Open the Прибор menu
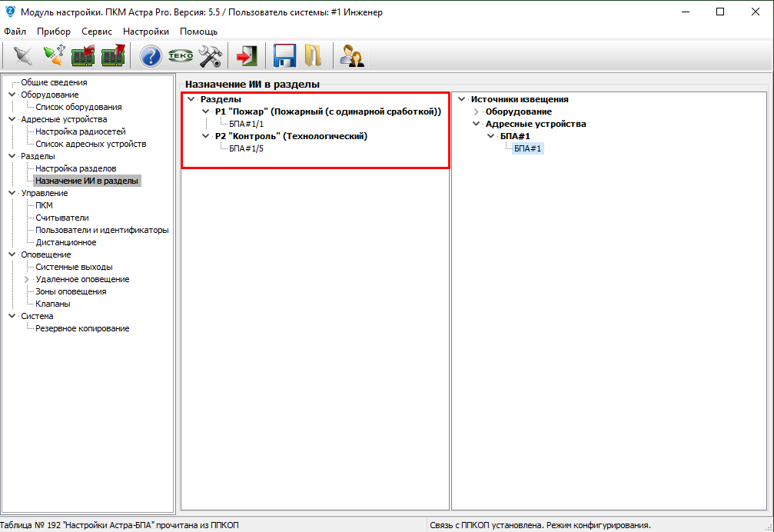The image size is (774, 532). click(x=54, y=32)
